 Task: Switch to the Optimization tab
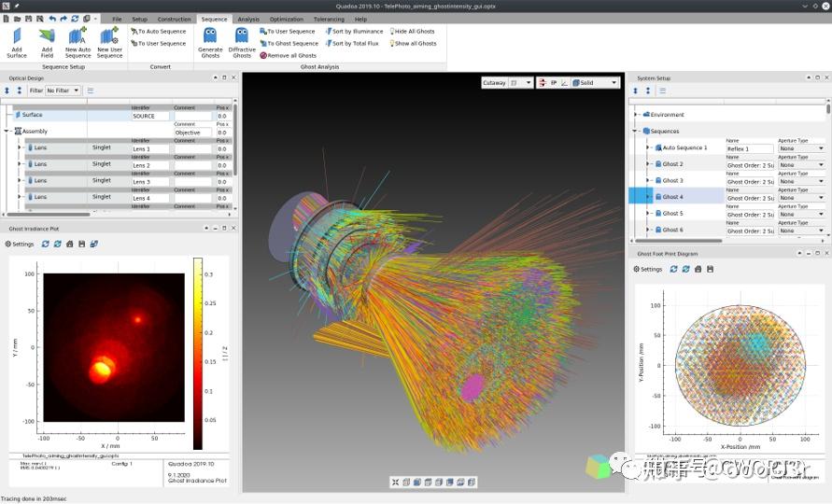286,19
